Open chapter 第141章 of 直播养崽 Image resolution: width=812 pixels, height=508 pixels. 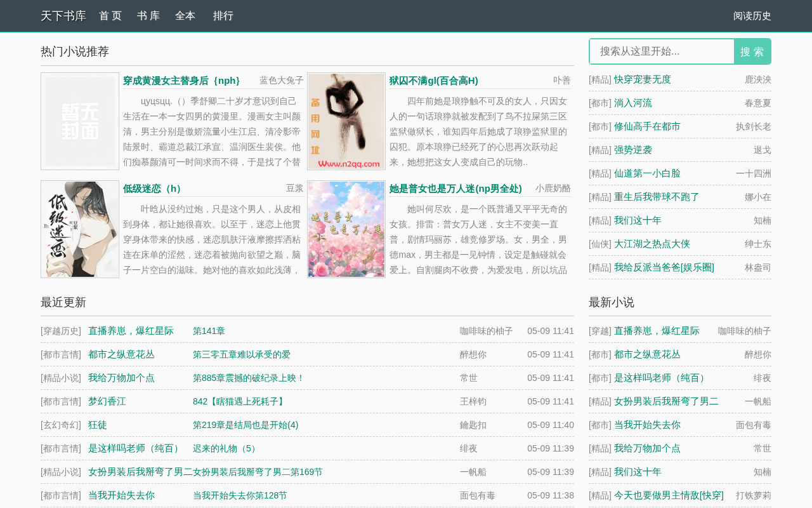point(209,331)
